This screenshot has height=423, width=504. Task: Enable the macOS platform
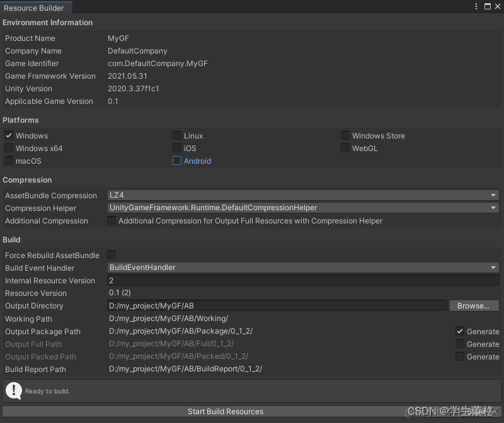coord(9,161)
